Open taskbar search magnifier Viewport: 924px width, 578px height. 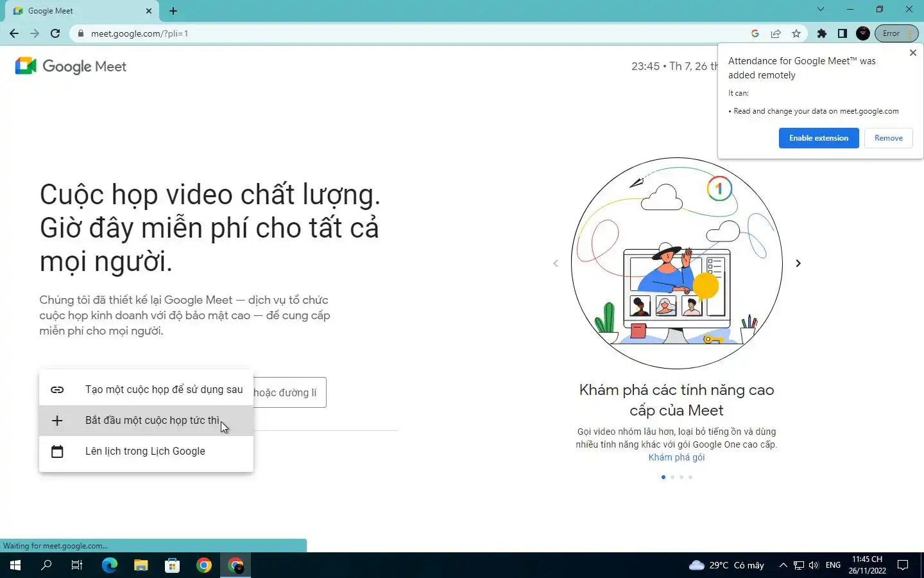(46, 565)
